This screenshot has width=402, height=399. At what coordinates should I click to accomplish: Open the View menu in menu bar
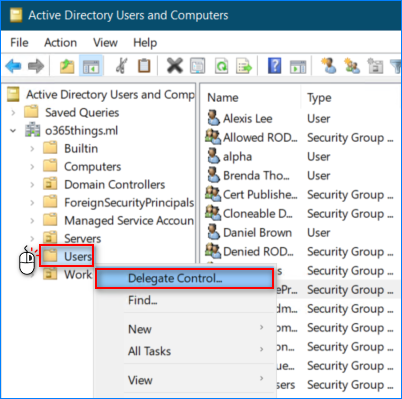[x=105, y=43]
